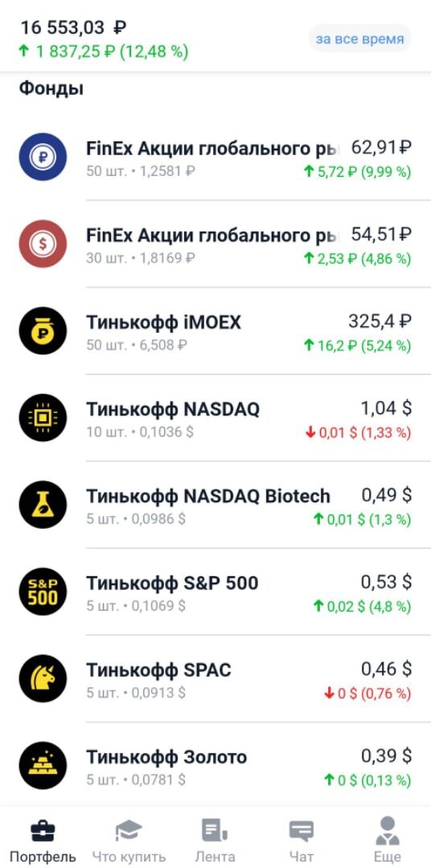Open the Лента feed tab
Screen dimensions: 431x868
215,841
